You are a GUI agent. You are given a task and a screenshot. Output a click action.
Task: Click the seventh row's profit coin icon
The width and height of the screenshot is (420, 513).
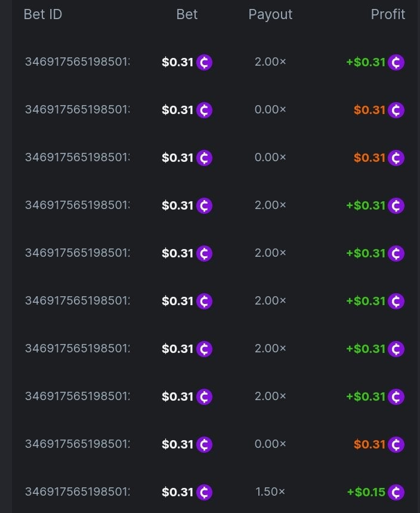396,349
